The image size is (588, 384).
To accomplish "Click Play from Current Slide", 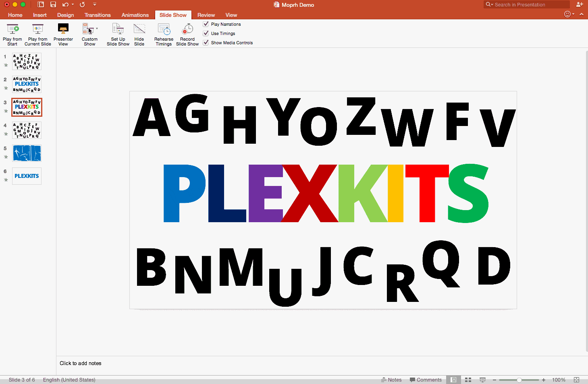I will point(37,34).
